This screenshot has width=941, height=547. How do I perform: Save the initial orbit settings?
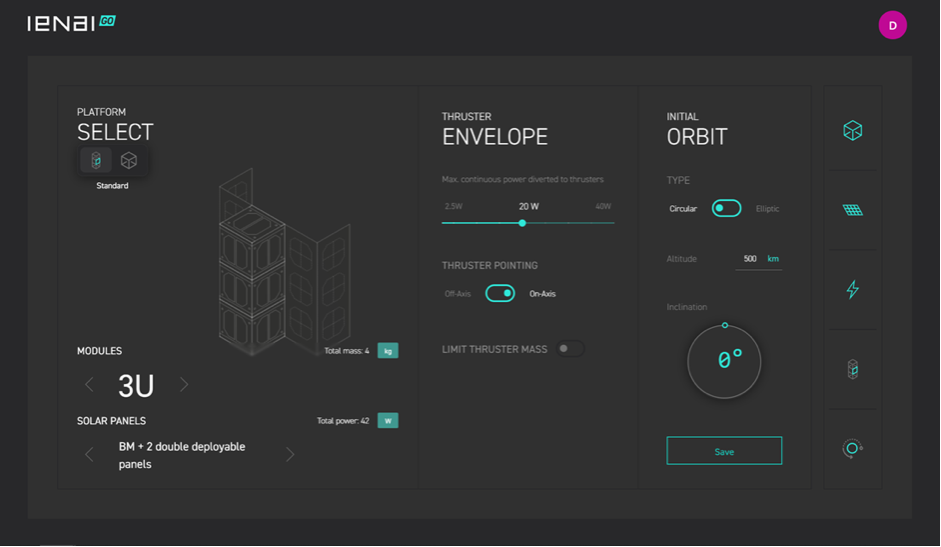point(724,451)
